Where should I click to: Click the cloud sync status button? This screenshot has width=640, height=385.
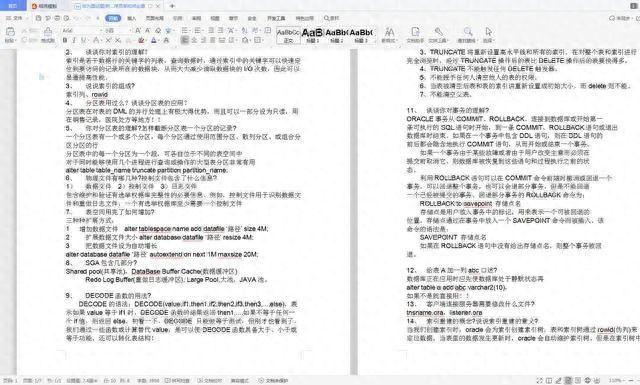(x=620, y=18)
